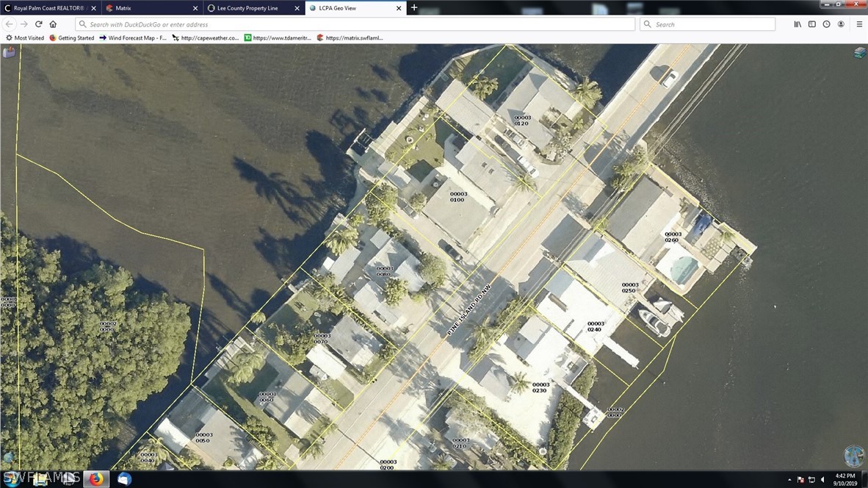Select parcel label 00003 0210
The width and height of the screenshot is (868, 488).
(x=460, y=443)
